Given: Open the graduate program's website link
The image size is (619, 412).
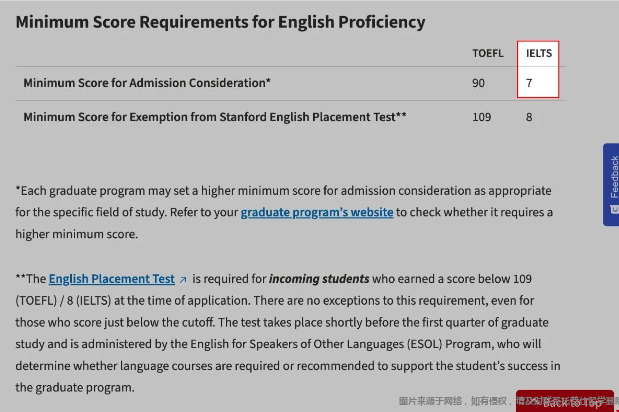Looking at the screenshot, I should pyautogui.click(x=317, y=212).
